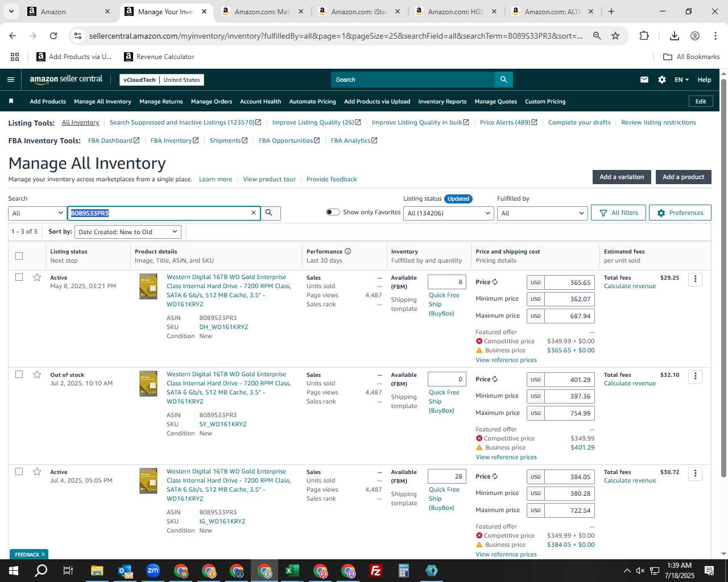Favorite the IG_WD161KRYZ listing star
Image resolution: width=728 pixels, height=582 pixels.
37,472
